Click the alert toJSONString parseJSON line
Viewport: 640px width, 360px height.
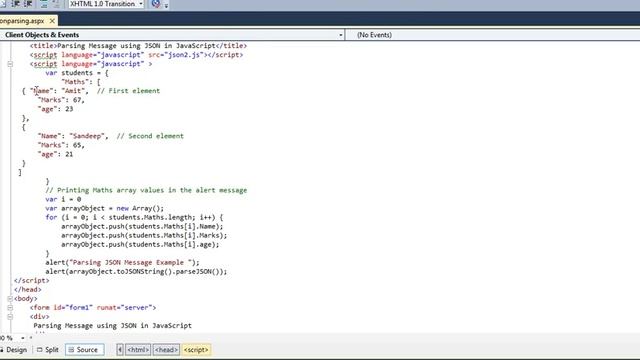(136, 271)
